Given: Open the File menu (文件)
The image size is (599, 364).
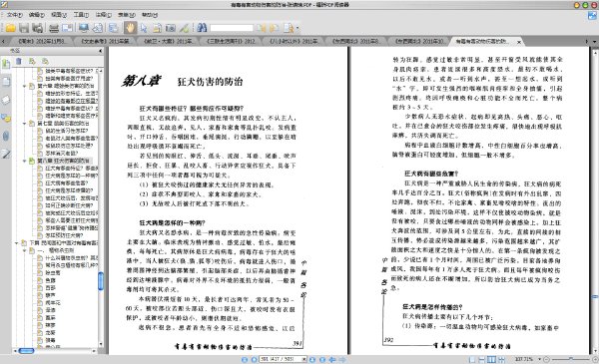Looking at the screenshot, I should pyautogui.click(x=15, y=15).
